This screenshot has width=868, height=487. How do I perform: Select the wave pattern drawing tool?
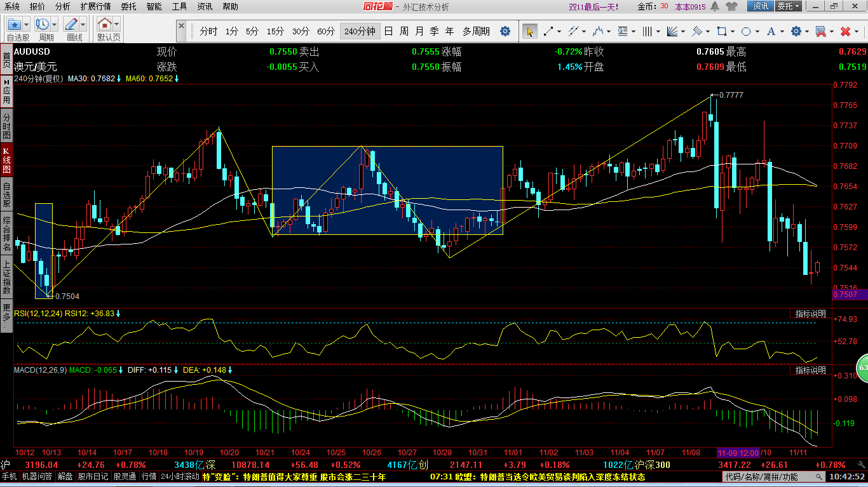pyautogui.click(x=598, y=31)
